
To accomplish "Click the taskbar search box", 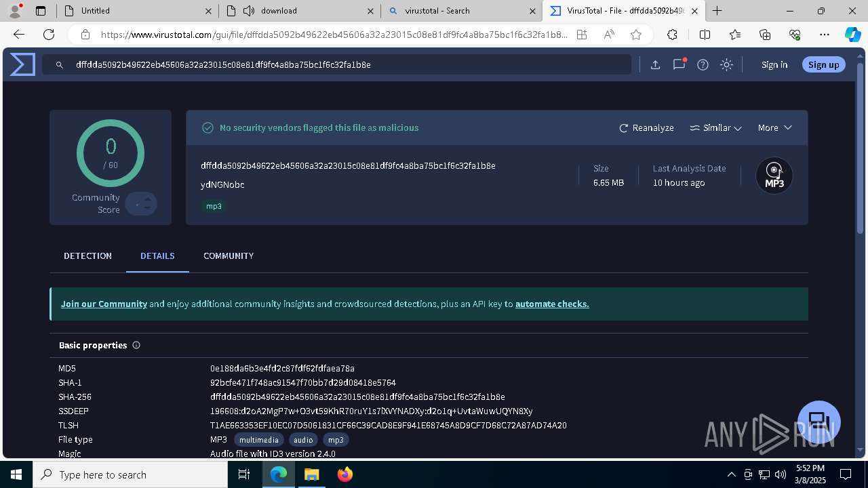I will (x=130, y=474).
